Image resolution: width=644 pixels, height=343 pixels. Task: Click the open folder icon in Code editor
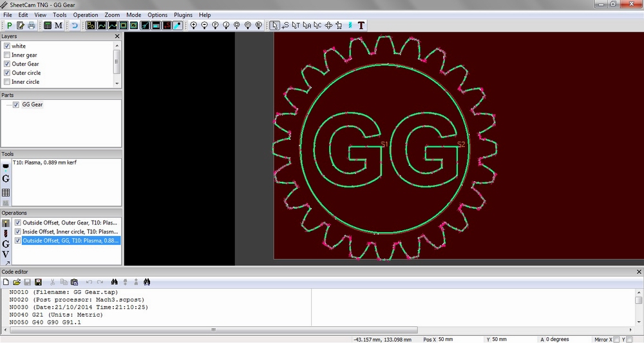click(17, 282)
